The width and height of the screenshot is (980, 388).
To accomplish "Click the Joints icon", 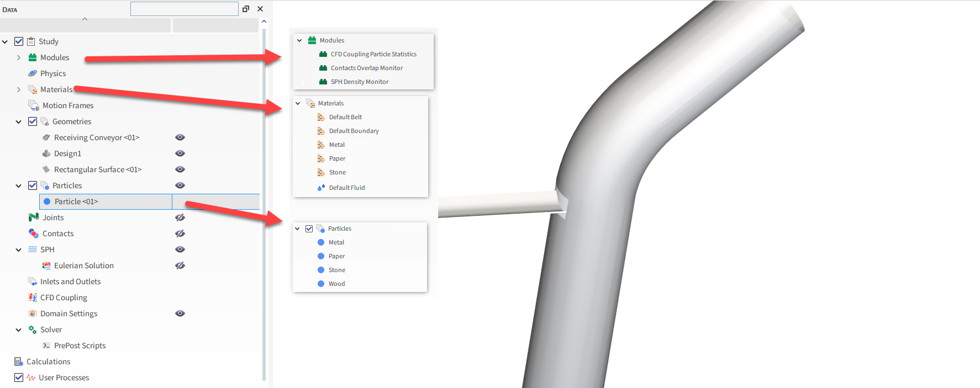I will click(x=34, y=217).
